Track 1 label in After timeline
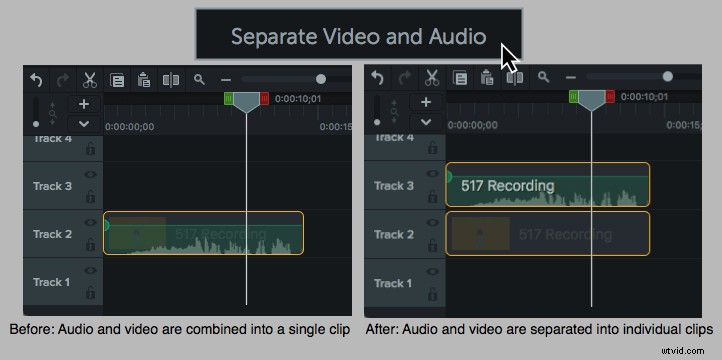This screenshot has width=722, height=360. tap(393, 283)
